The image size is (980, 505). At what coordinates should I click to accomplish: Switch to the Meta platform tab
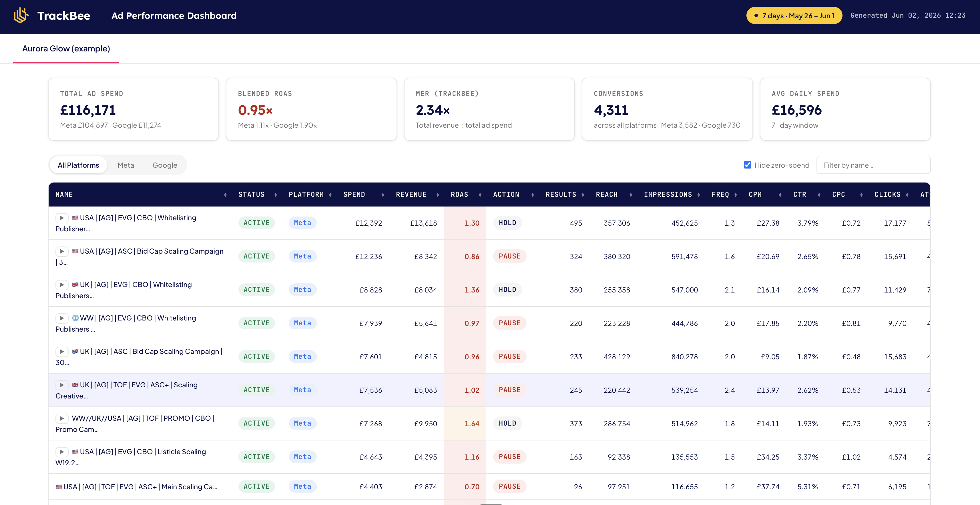126,165
